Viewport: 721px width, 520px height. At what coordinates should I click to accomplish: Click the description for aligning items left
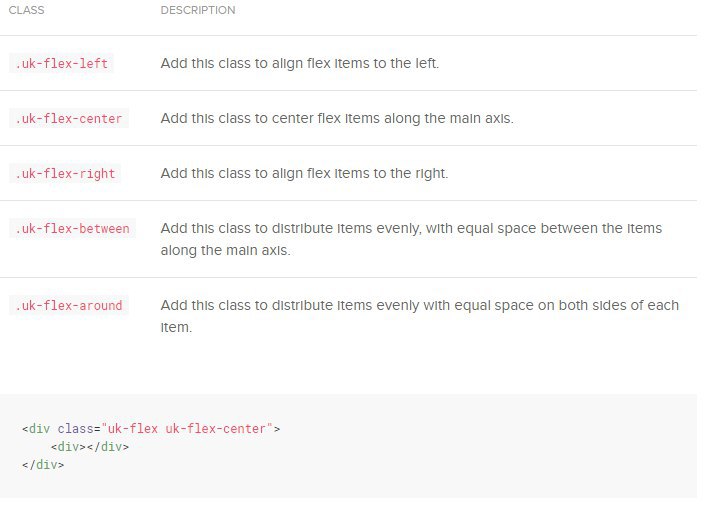pyautogui.click(x=300, y=63)
